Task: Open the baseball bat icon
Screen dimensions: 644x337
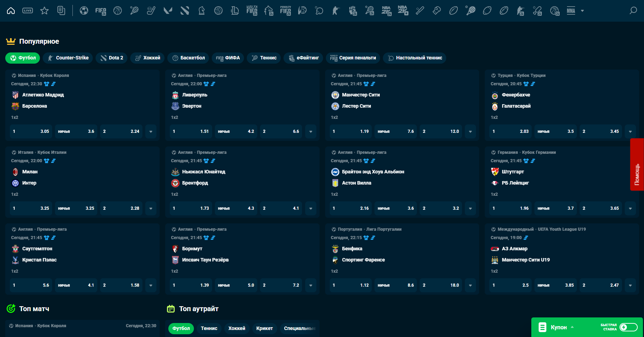Action: point(420,11)
